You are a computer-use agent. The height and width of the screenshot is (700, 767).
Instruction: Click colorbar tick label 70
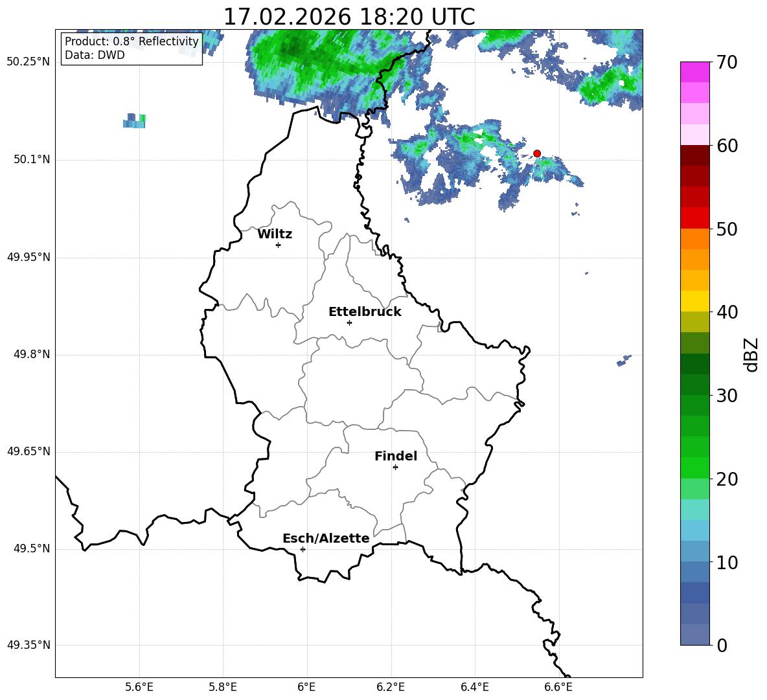tap(727, 63)
